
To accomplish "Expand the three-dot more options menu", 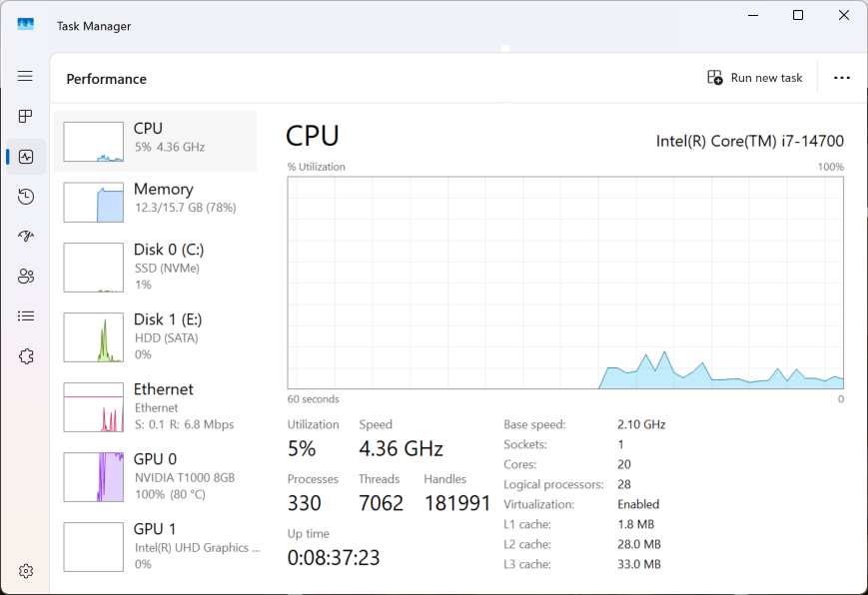I will tap(841, 78).
